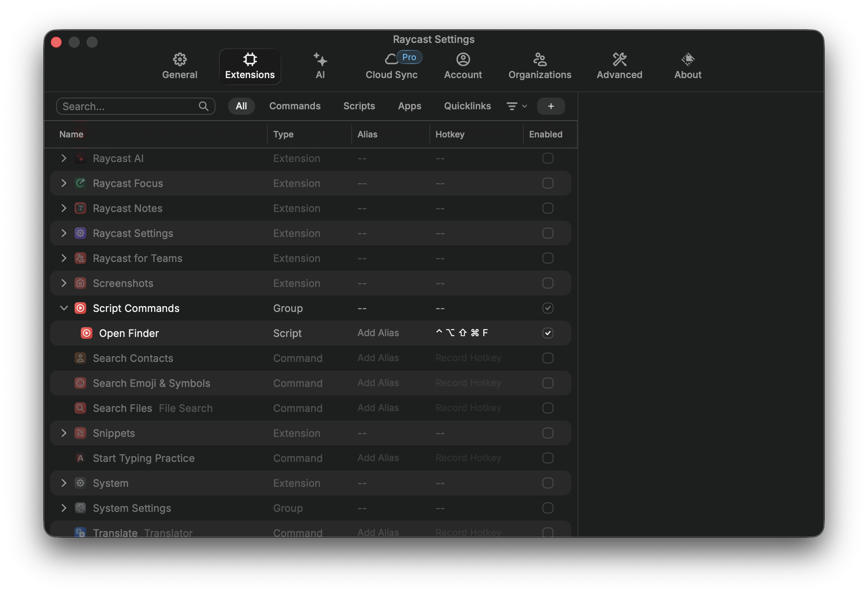This screenshot has height=595, width=868.
Task: Click the search magnifier icon
Action: point(203,106)
